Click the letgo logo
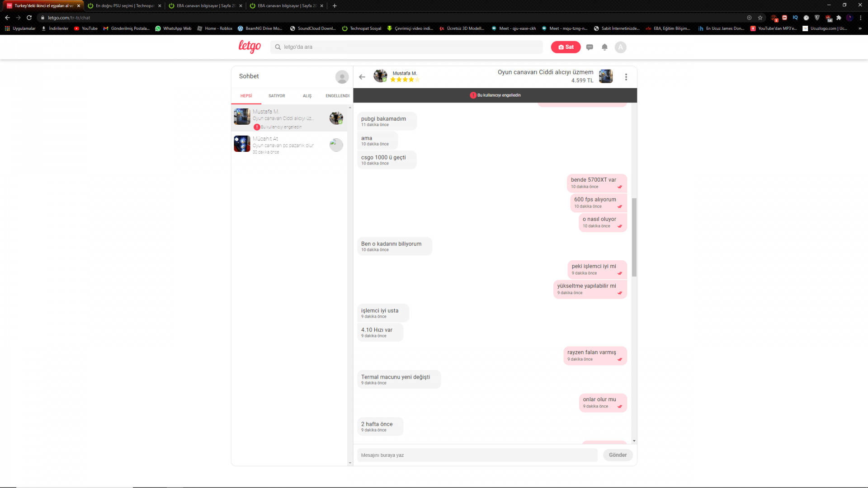Screen dimensions: 868x488 pos(250,47)
